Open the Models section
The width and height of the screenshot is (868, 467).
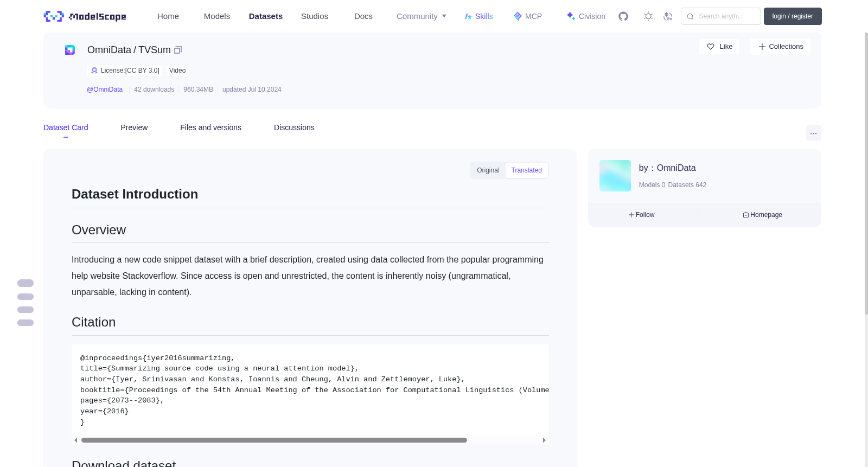pos(217,16)
